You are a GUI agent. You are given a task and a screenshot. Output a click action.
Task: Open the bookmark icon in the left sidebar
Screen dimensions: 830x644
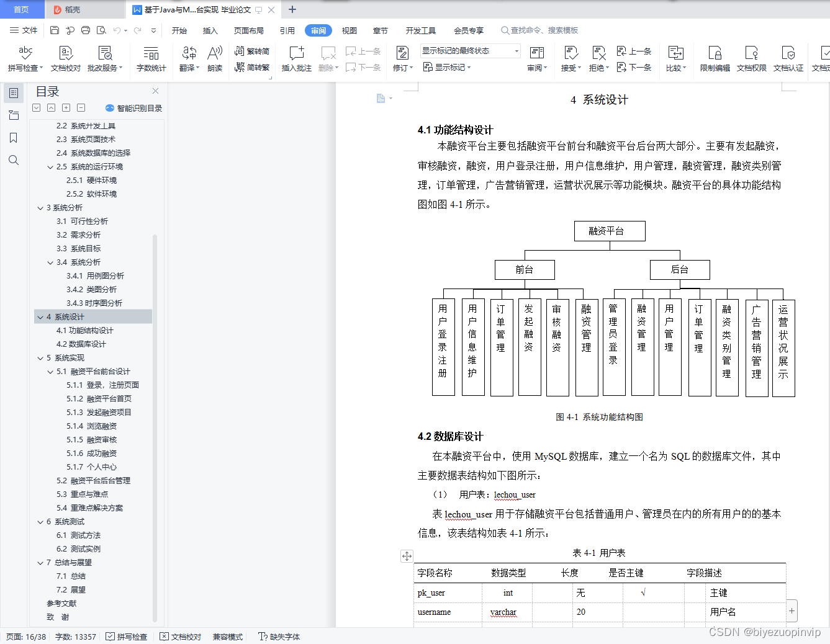point(14,138)
